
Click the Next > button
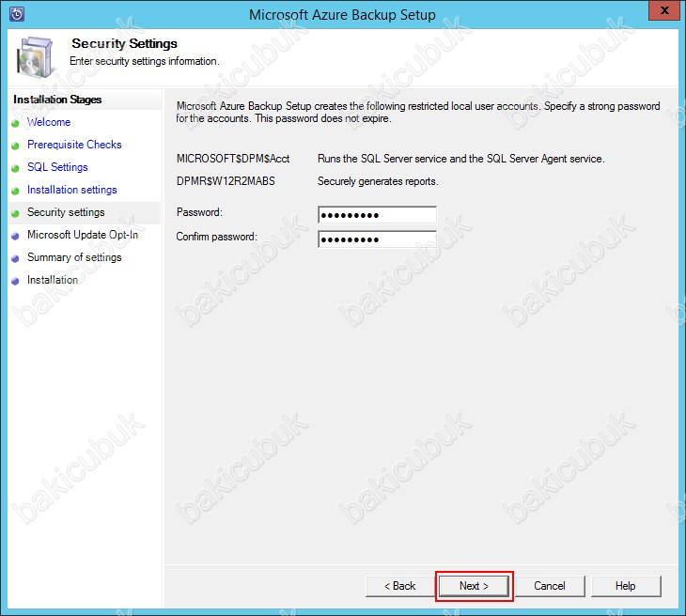pyautogui.click(x=474, y=586)
